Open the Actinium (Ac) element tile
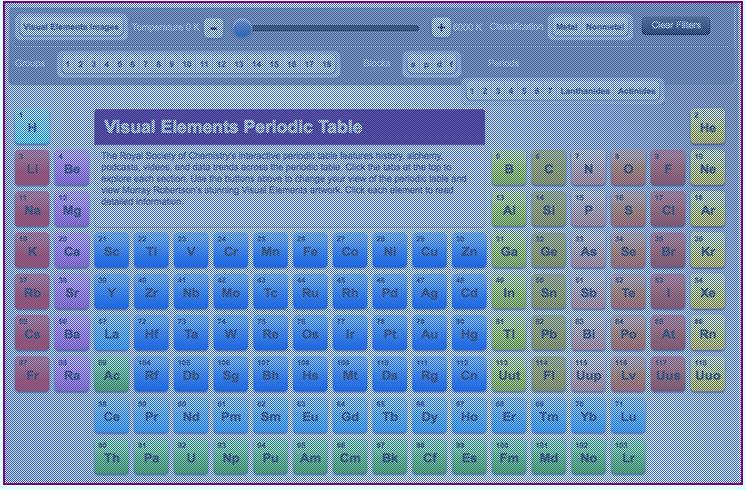746x490 pixels. pos(111,375)
